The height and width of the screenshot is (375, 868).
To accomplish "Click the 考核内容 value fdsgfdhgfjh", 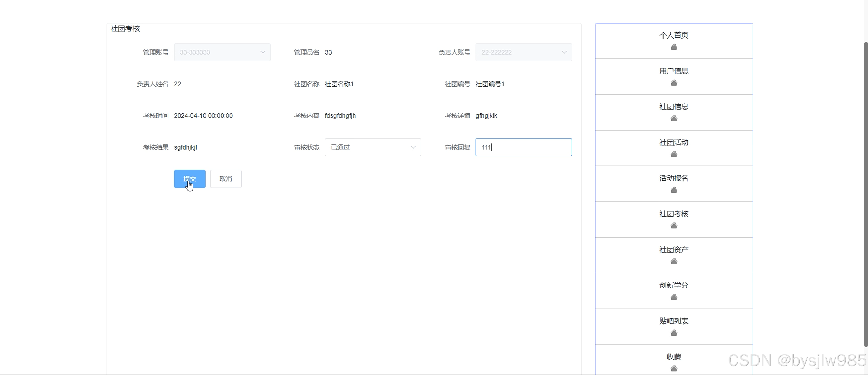I will coord(340,115).
